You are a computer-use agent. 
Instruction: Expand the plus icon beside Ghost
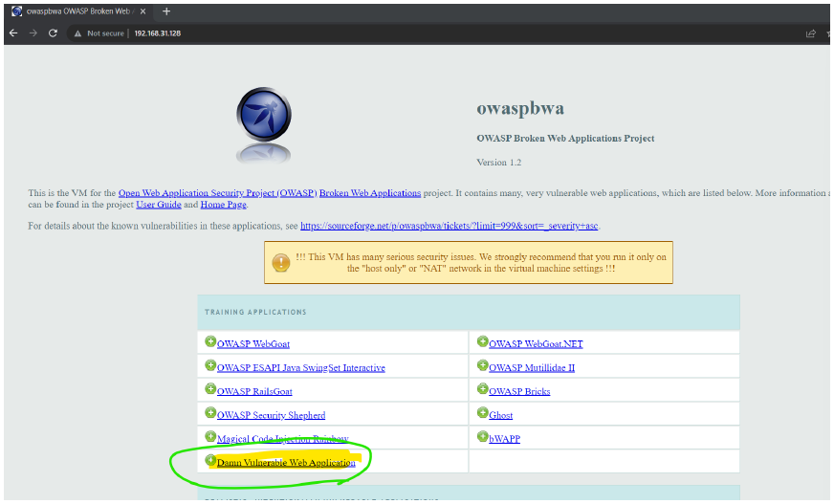pos(482,412)
